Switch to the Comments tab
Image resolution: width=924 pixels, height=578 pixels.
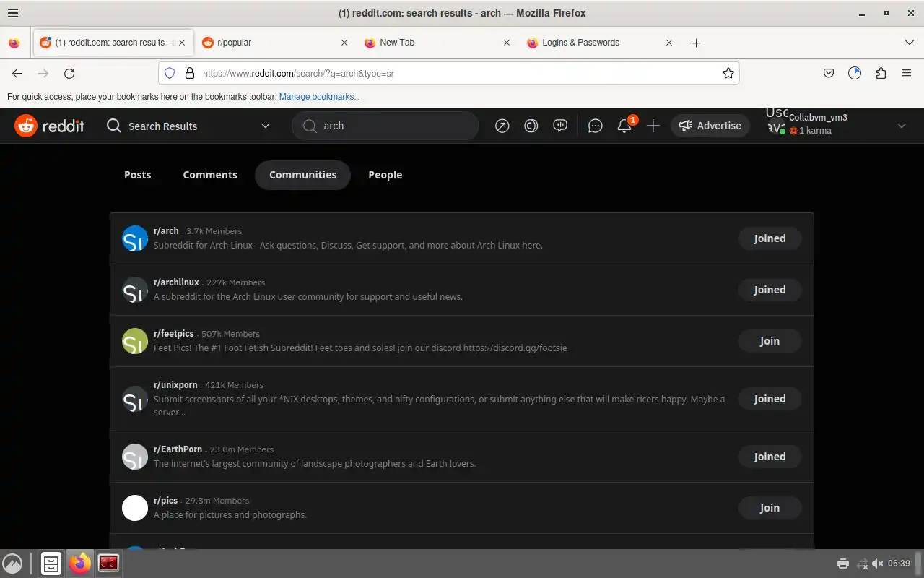coord(210,175)
